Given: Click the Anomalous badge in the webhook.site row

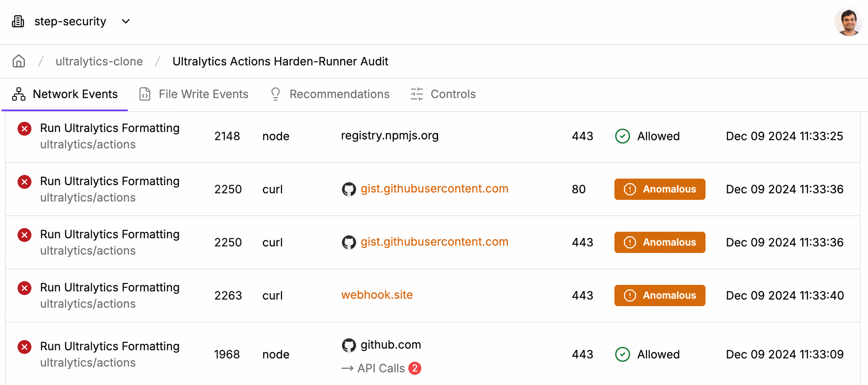Looking at the screenshot, I should (660, 295).
